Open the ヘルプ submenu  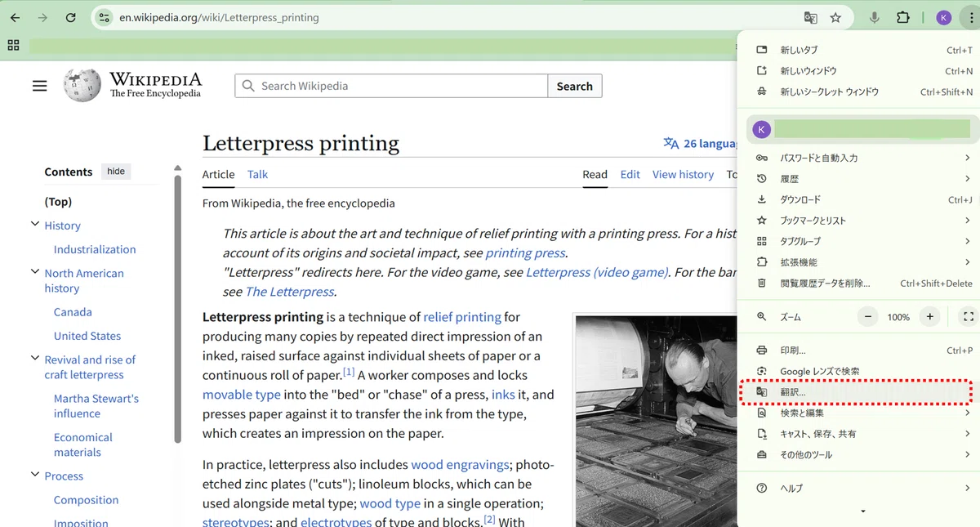[858, 488]
